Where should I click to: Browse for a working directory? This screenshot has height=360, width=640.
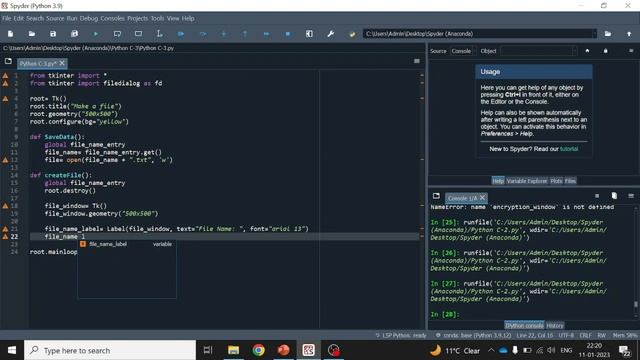tap(608, 34)
